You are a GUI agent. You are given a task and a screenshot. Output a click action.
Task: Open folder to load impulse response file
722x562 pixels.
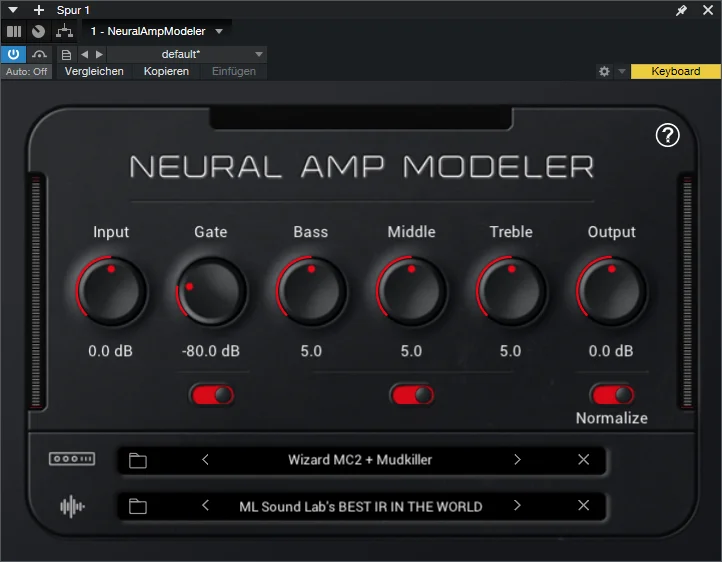[x=138, y=506]
